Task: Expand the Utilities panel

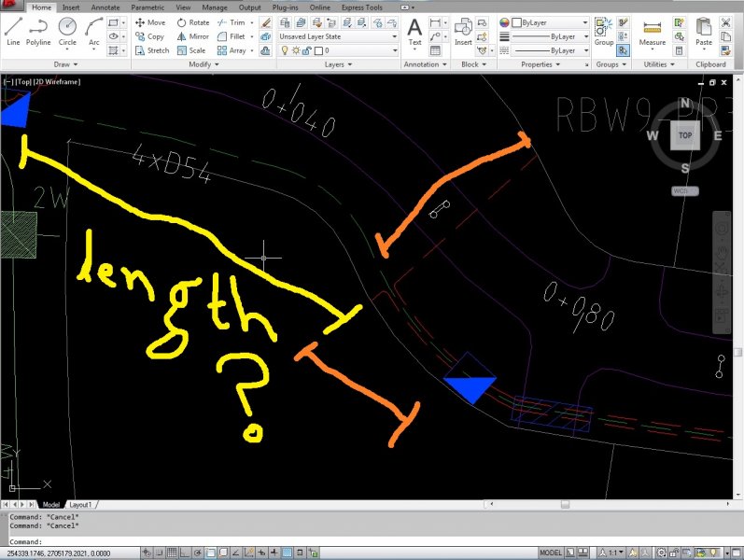Action: pyautogui.click(x=659, y=64)
